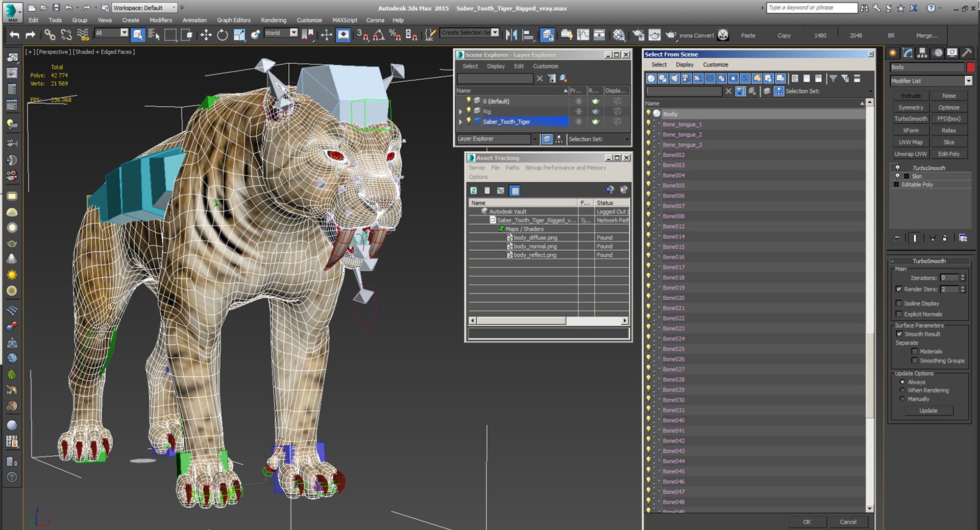Click the red object color swatch
Screen dimensions: 980x530
tap(970, 67)
